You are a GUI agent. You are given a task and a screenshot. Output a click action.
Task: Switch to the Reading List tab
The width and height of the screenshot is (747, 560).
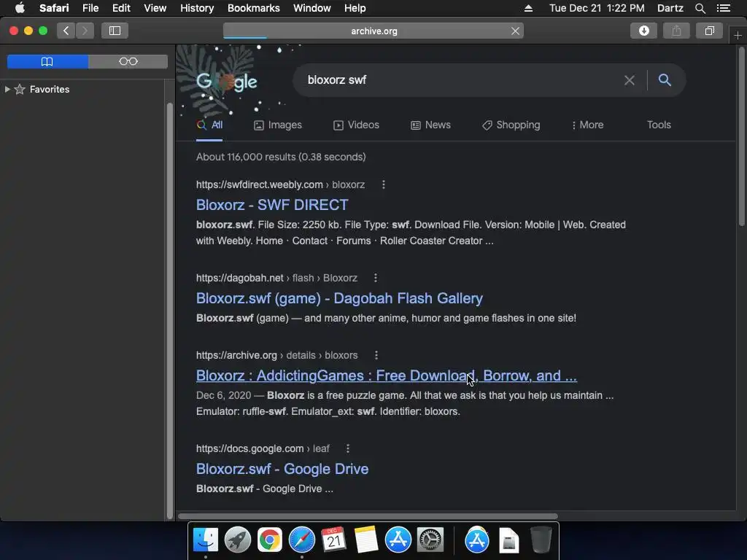(x=128, y=61)
